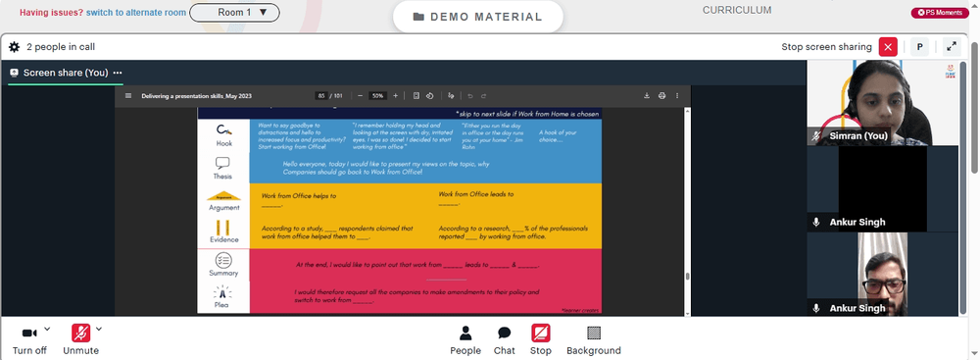Expand camera options chevron
Screen dimensions: 980x360
(x=47, y=329)
